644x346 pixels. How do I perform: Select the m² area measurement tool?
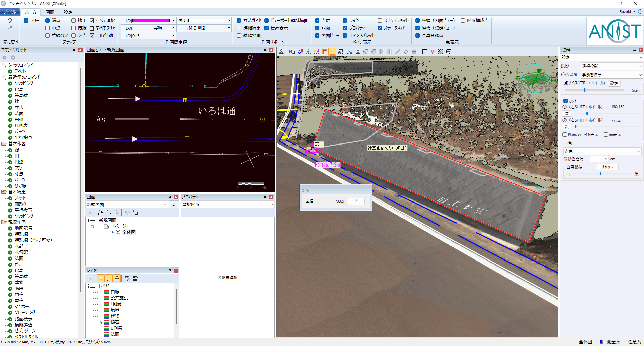click(332, 52)
